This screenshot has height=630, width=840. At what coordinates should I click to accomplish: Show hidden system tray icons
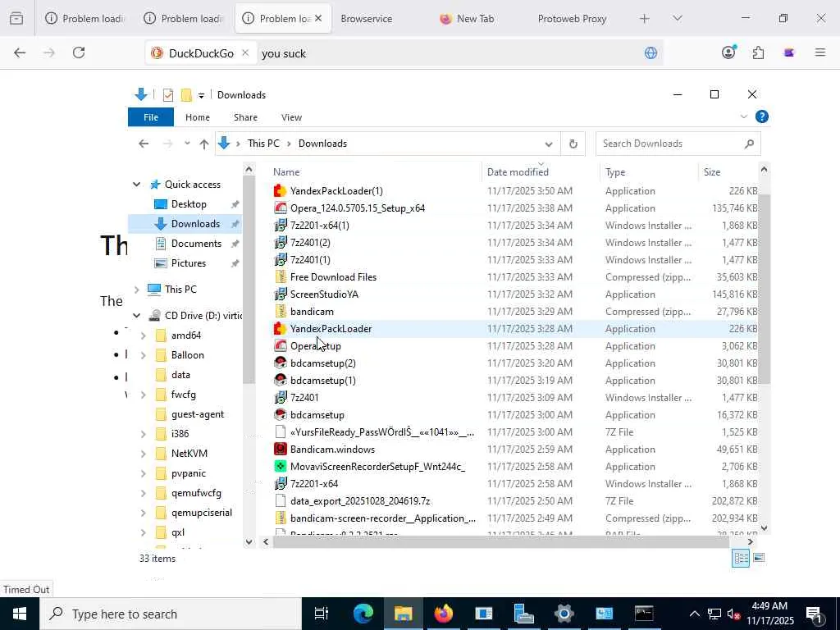point(694,614)
